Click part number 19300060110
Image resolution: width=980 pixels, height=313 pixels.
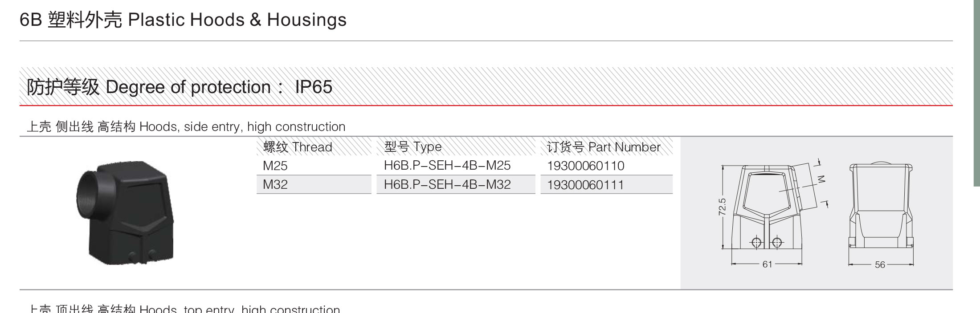pyautogui.click(x=586, y=166)
